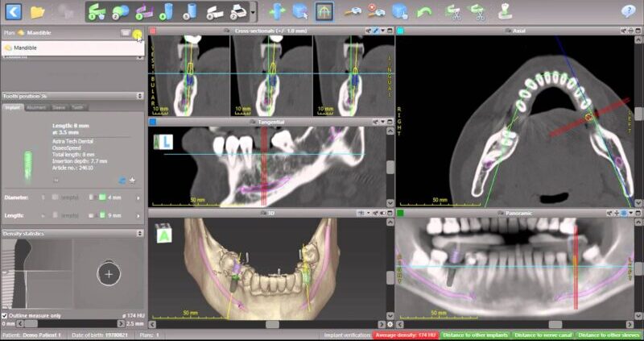
Task: Toggle Outline measure only checkbox
Action: point(5,315)
